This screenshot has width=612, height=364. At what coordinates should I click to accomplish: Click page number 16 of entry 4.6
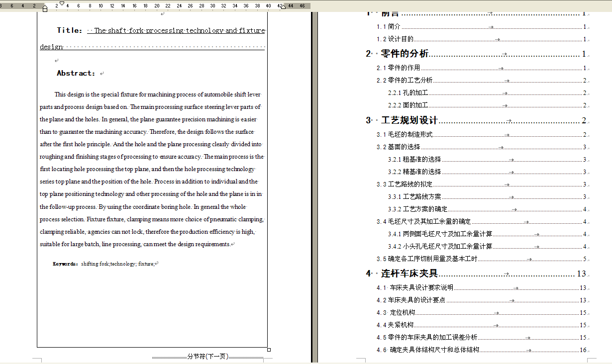coord(583,350)
